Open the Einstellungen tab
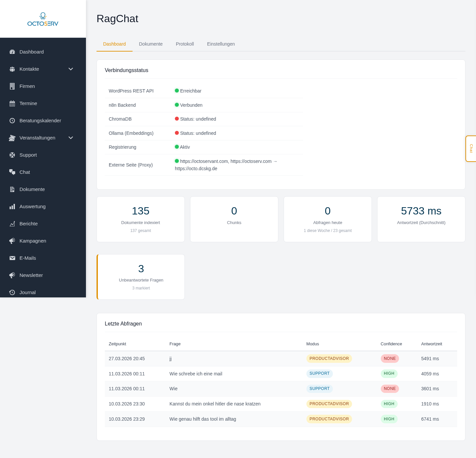 (221, 44)
